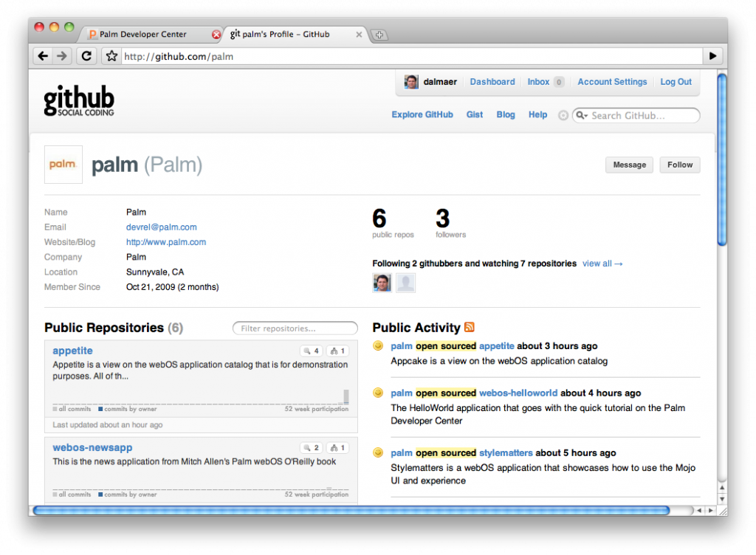Click the Palm avatar logo image
Image resolution: width=756 pixels, height=555 pixels.
63,165
